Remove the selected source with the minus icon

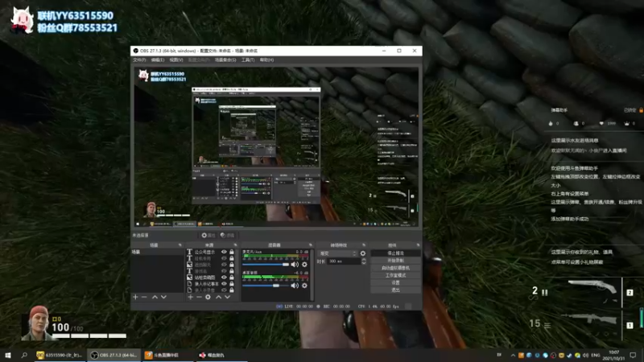[x=199, y=297]
